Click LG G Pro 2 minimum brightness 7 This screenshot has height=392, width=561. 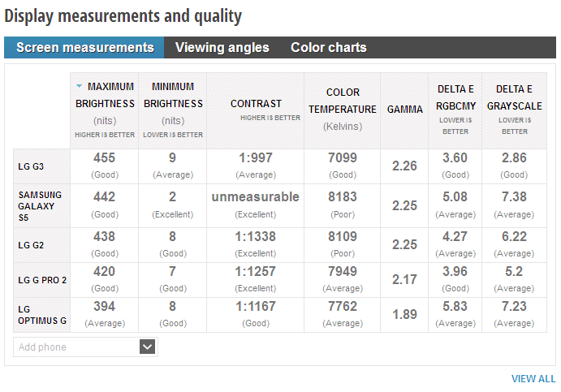tap(172, 271)
